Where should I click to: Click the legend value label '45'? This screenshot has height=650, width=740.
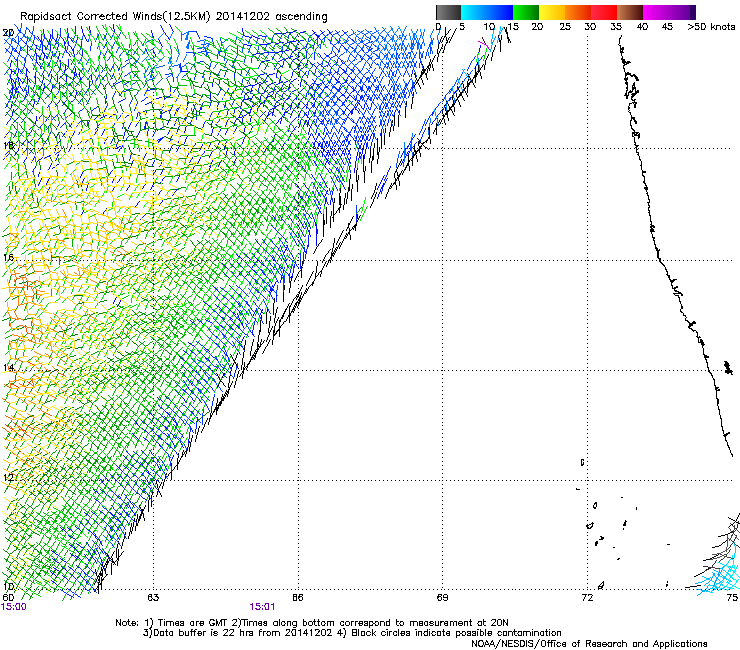pyautogui.click(x=667, y=26)
